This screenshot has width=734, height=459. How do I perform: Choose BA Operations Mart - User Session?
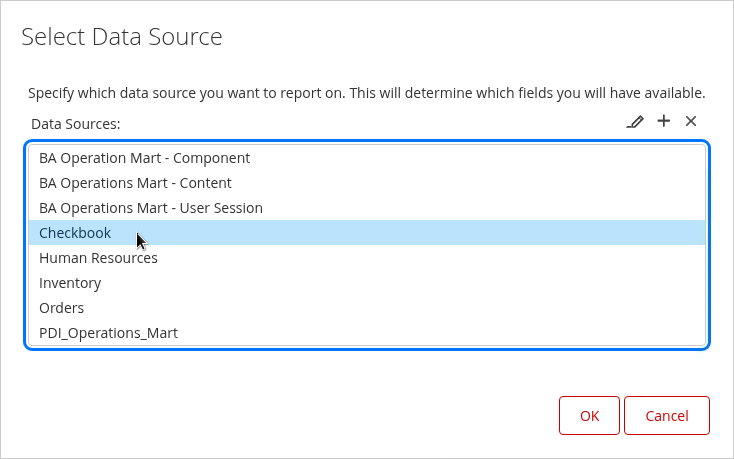tap(151, 208)
